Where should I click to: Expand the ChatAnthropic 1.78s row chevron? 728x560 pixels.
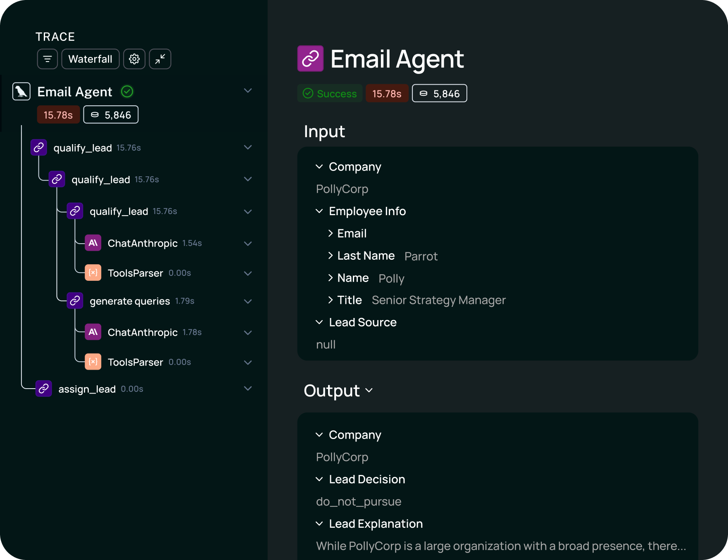247,332
